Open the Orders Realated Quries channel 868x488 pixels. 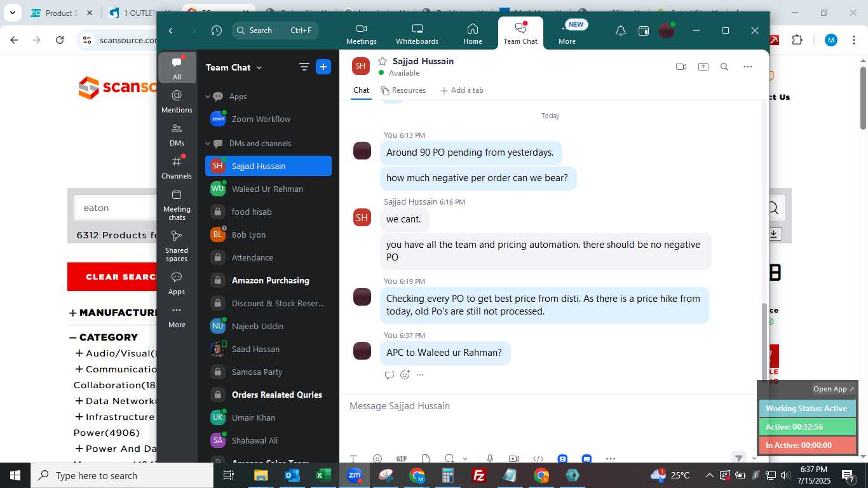[x=268, y=395]
